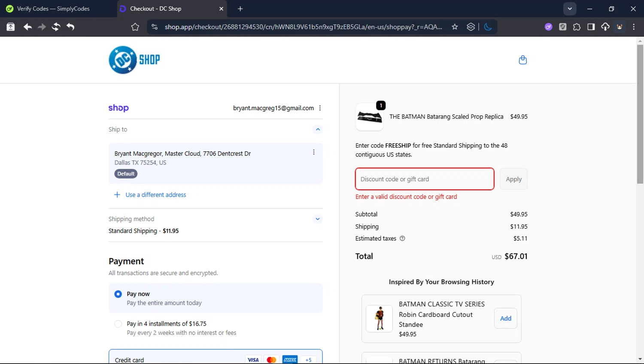Open address options three-dot menu

point(314,152)
